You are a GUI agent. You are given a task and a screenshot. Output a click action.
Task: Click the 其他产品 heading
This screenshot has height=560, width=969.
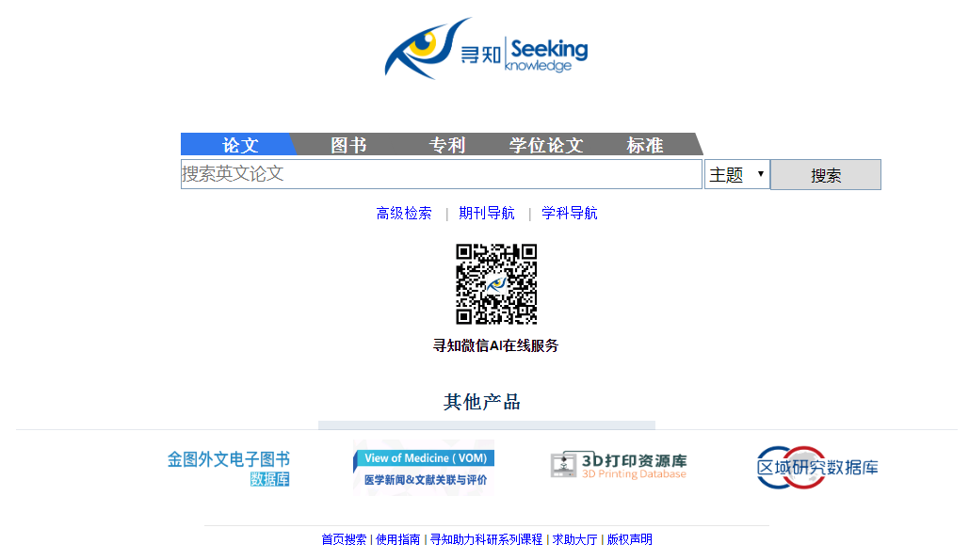click(482, 402)
